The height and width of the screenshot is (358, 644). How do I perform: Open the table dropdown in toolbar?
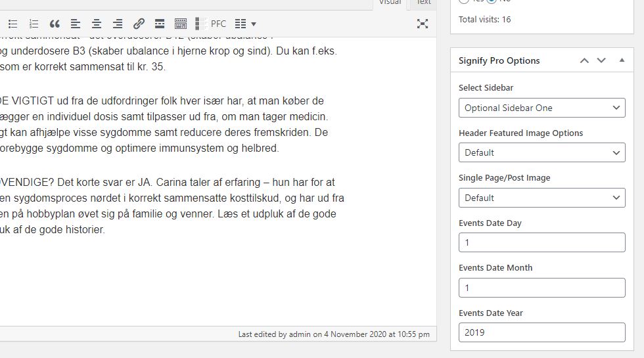pos(245,24)
